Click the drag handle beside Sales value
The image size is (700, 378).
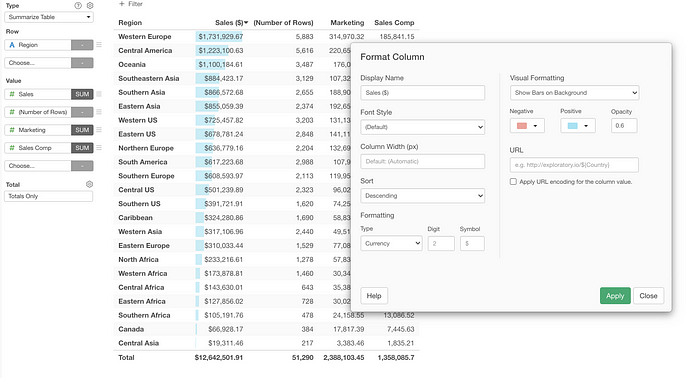(x=99, y=94)
